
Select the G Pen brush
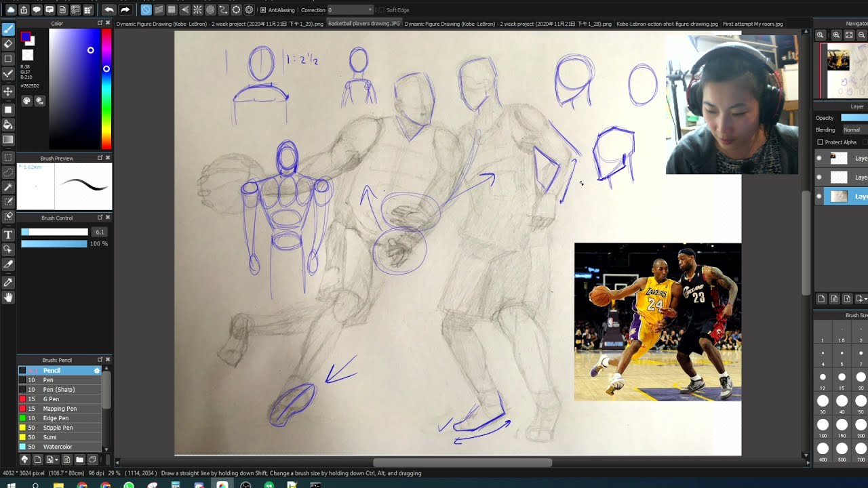point(60,399)
